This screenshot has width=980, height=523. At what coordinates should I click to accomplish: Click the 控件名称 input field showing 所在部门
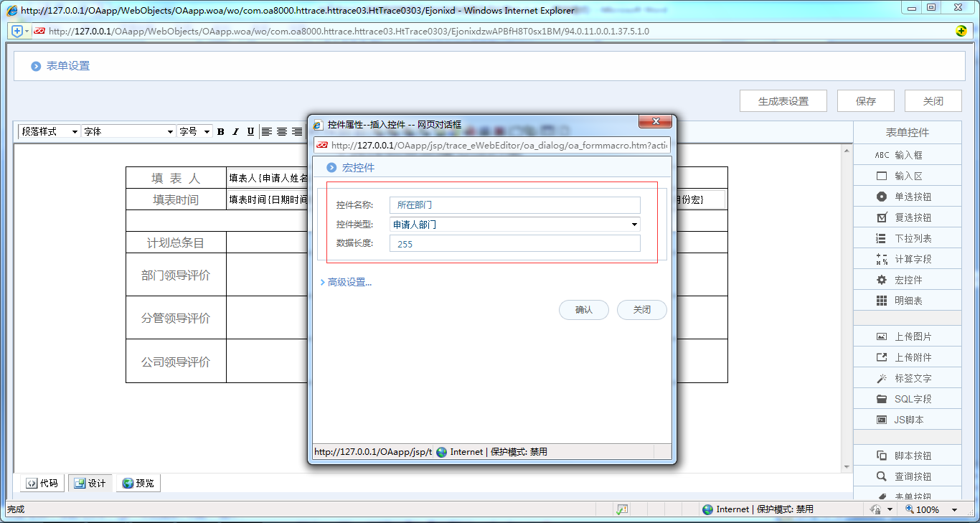coord(513,205)
